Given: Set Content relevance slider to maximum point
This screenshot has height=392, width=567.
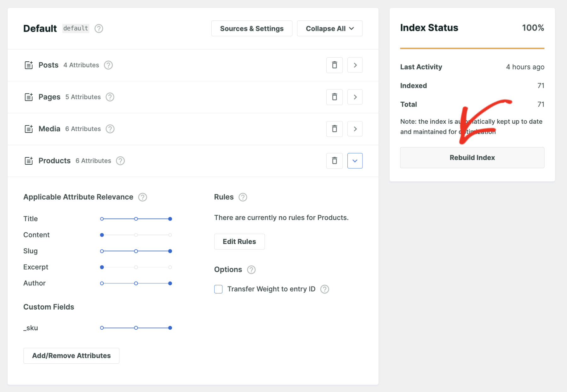Looking at the screenshot, I should click(x=170, y=235).
